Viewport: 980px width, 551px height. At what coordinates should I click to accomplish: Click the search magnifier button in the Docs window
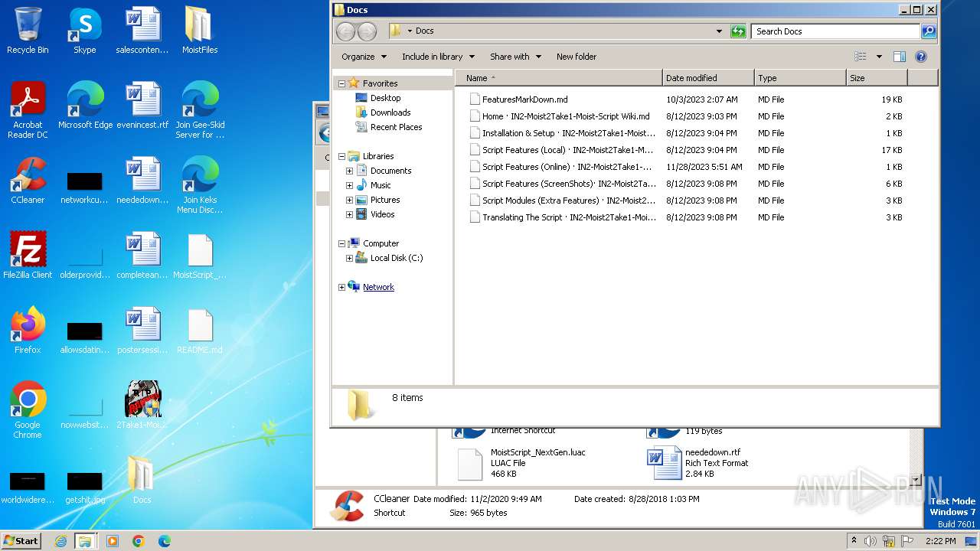tap(929, 31)
